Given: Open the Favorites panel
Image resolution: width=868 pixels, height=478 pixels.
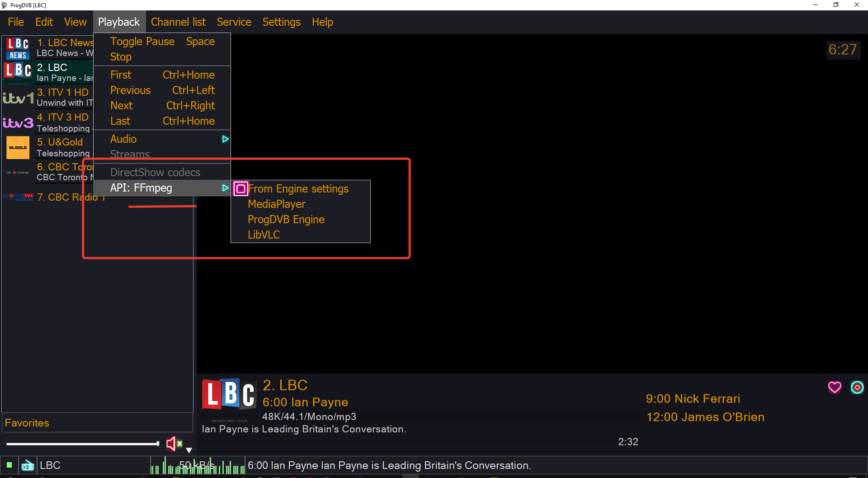Looking at the screenshot, I should pyautogui.click(x=27, y=423).
